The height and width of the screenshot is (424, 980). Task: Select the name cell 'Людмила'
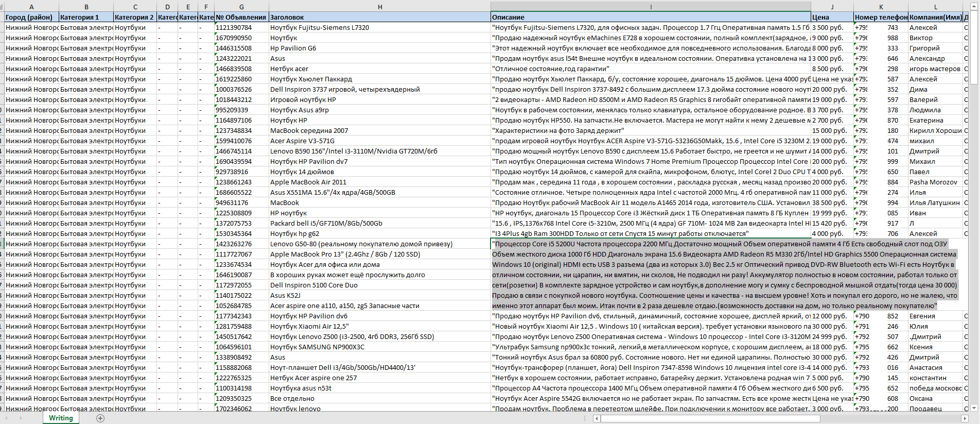(x=935, y=110)
